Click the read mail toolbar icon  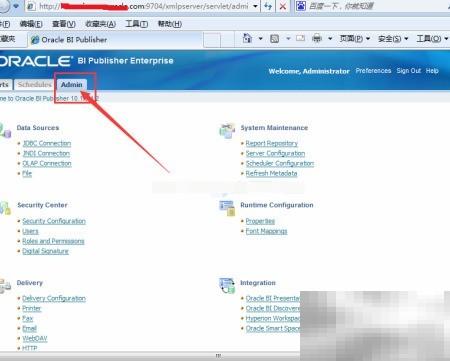click(300, 39)
